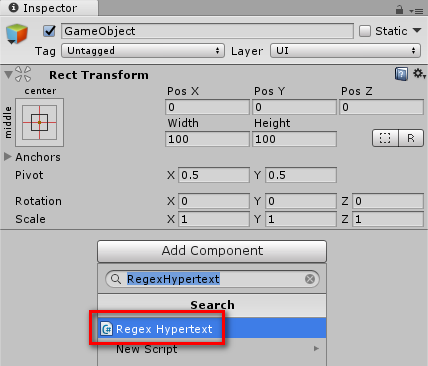
Task: Expand the Anchors foldout
Action: click(x=8, y=156)
